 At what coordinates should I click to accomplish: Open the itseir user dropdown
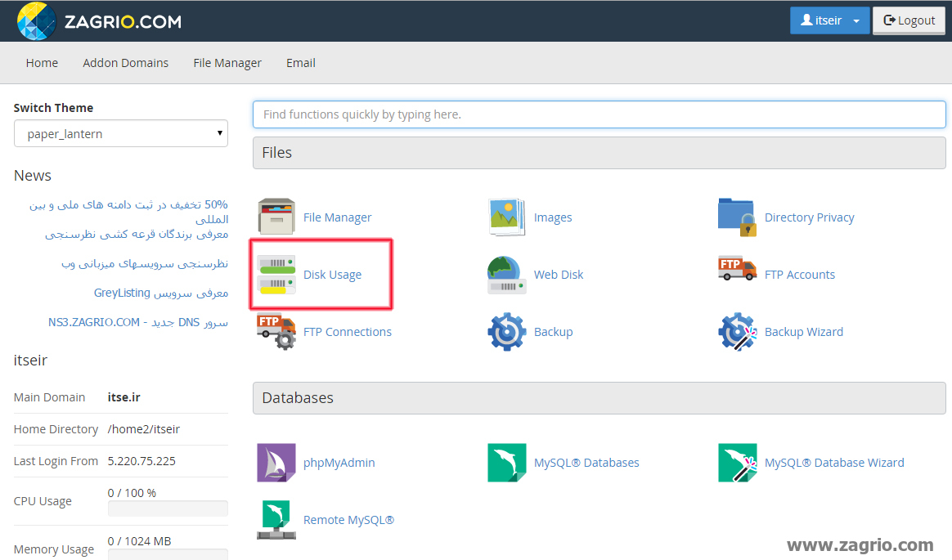point(829,20)
